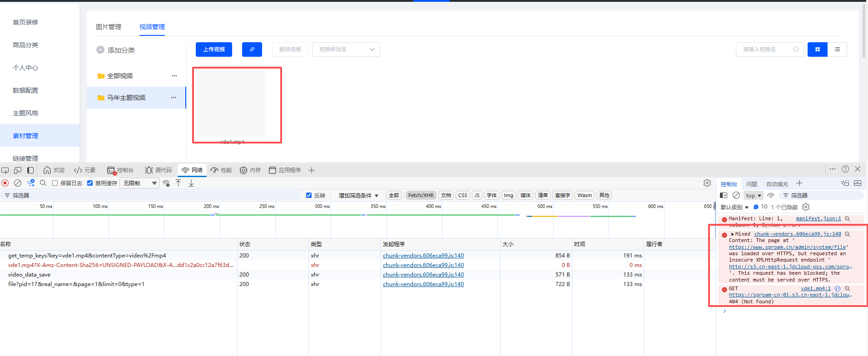Click the export HAR download arrow
The width and height of the screenshot is (868, 356).
pyautogui.click(x=191, y=183)
